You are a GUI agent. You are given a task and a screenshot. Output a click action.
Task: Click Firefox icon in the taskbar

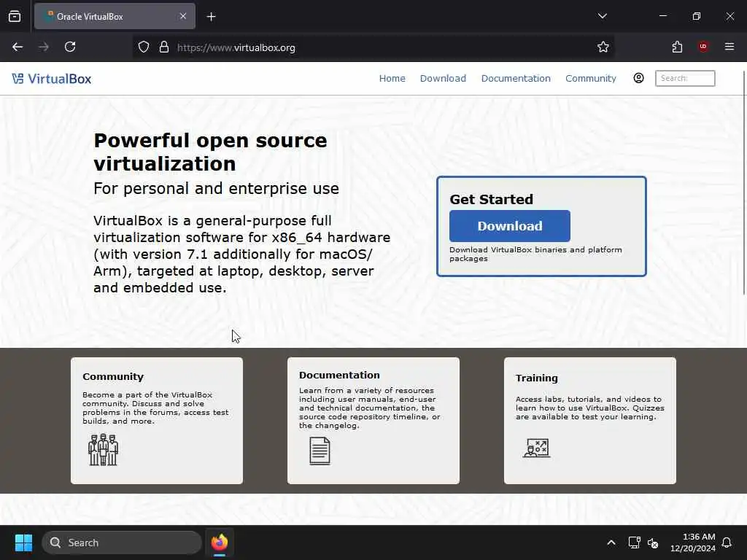[x=220, y=542]
